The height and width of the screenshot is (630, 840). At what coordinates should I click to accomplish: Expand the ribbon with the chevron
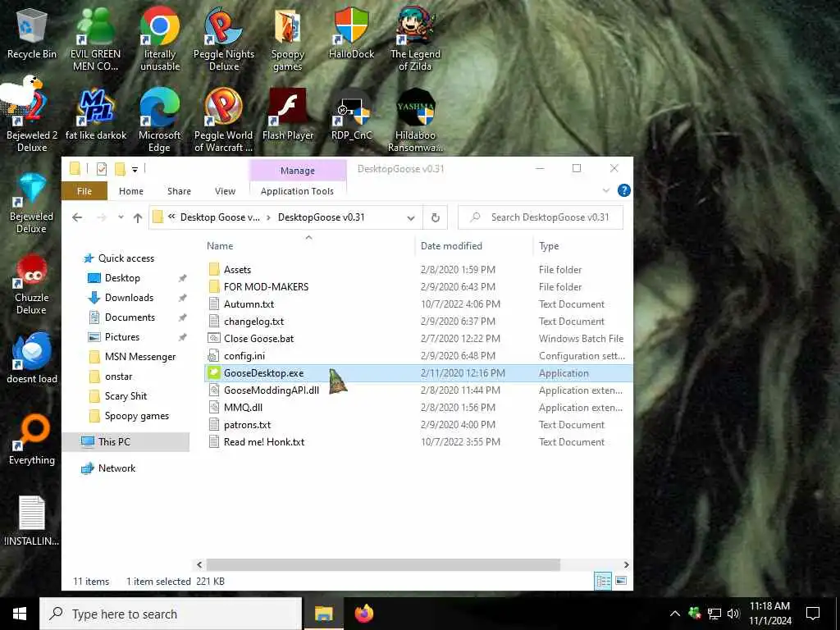click(606, 190)
